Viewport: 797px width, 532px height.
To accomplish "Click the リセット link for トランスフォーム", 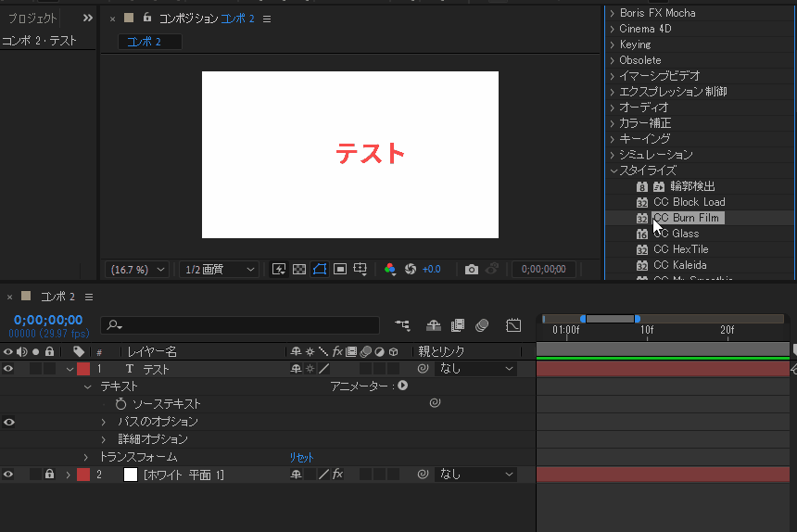I will (301, 458).
